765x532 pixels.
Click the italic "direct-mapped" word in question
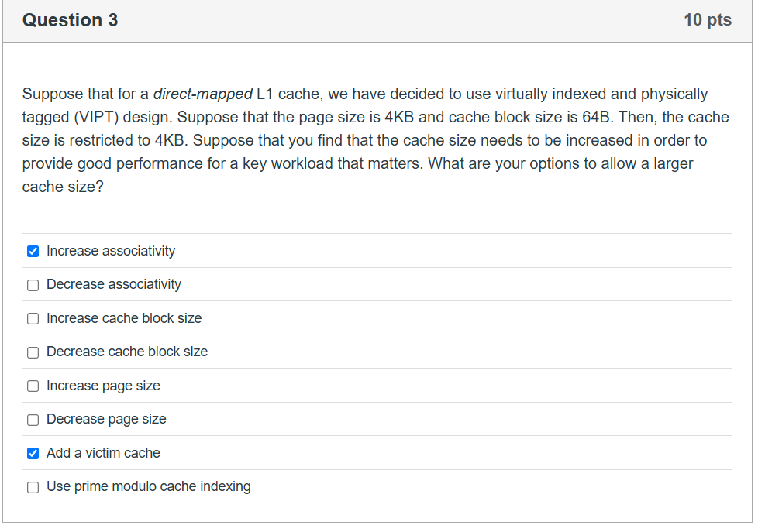tap(203, 94)
